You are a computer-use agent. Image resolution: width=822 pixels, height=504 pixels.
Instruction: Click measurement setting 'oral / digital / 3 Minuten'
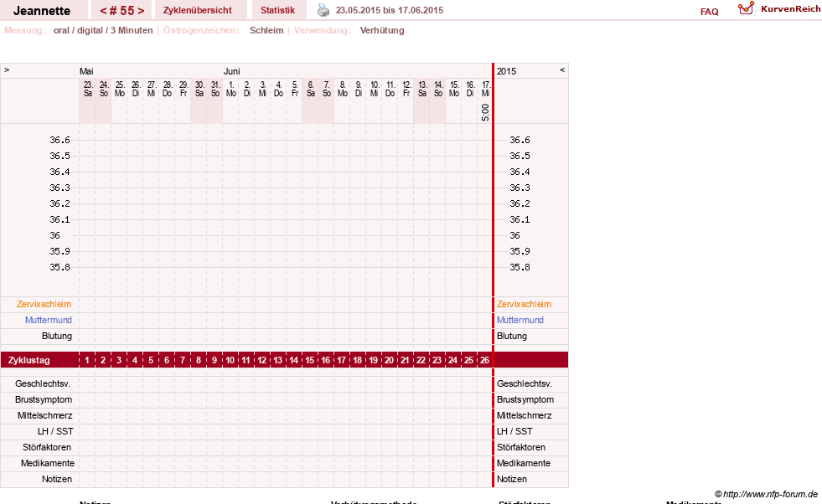coord(103,30)
